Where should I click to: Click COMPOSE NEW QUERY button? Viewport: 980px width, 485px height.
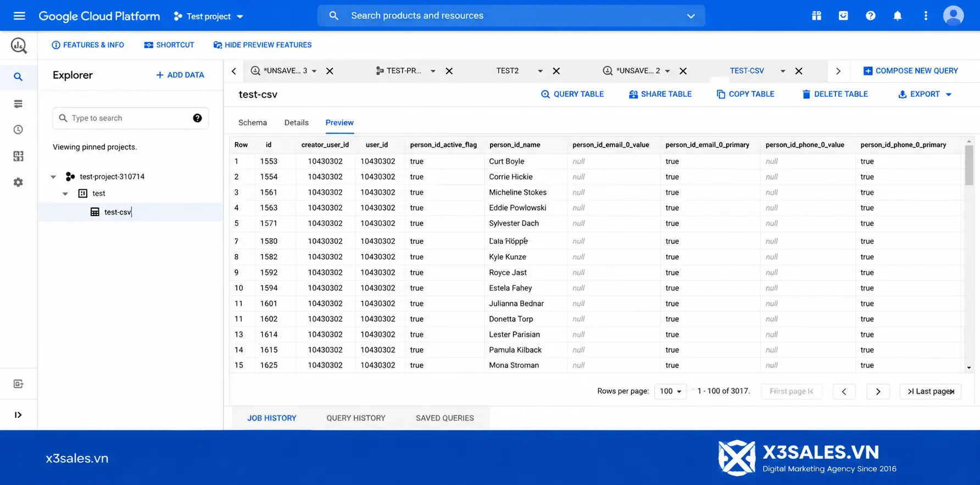(911, 71)
